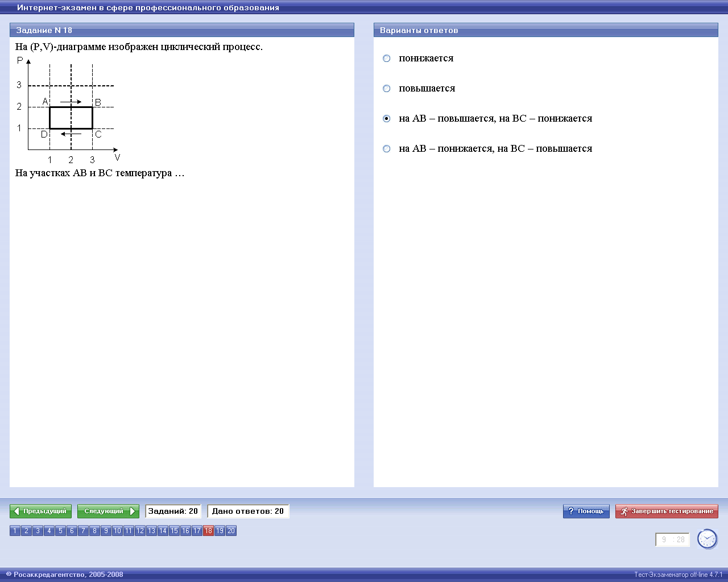Click «Тест-Экзаменатор off-line 4.7.1» version text
This screenshot has height=582, width=728.
click(x=679, y=575)
